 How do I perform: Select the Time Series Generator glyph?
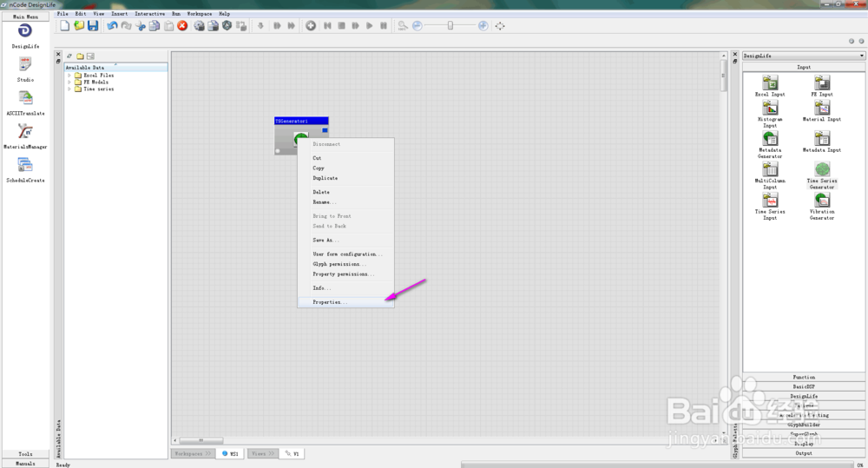point(822,176)
